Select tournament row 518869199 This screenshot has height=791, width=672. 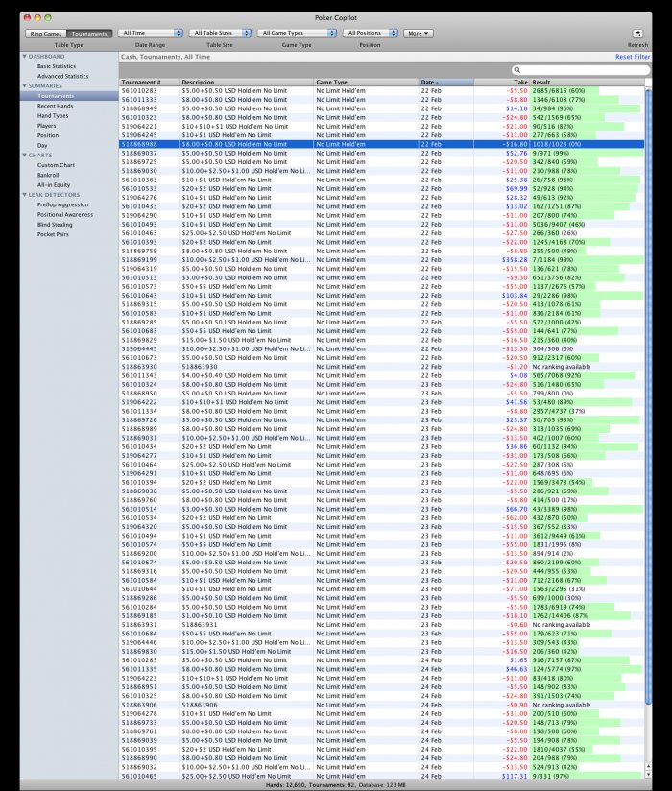tap(382, 260)
